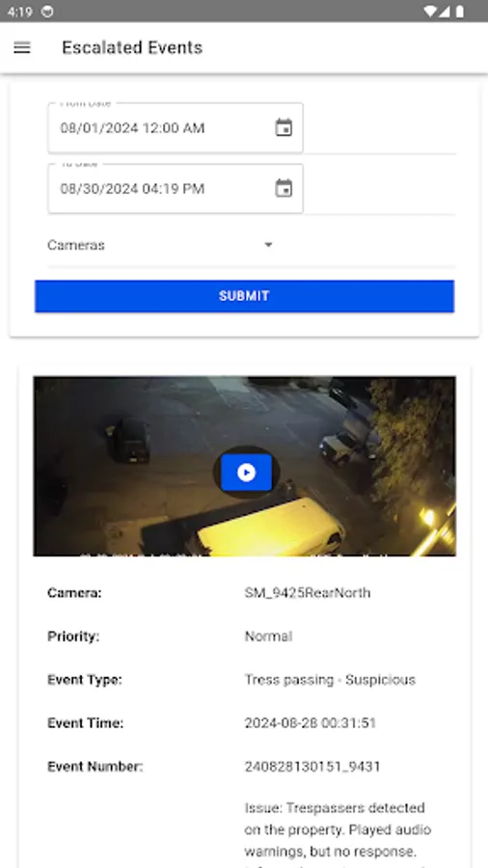
Task: Open calendar picker for To Date
Action: pyautogui.click(x=284, y=188)
